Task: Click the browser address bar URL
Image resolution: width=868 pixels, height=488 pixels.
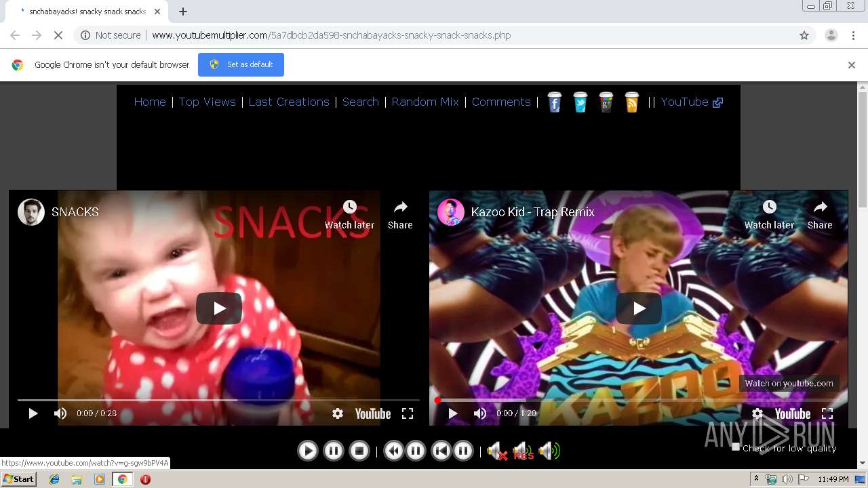Action: [x=332, y=35]
